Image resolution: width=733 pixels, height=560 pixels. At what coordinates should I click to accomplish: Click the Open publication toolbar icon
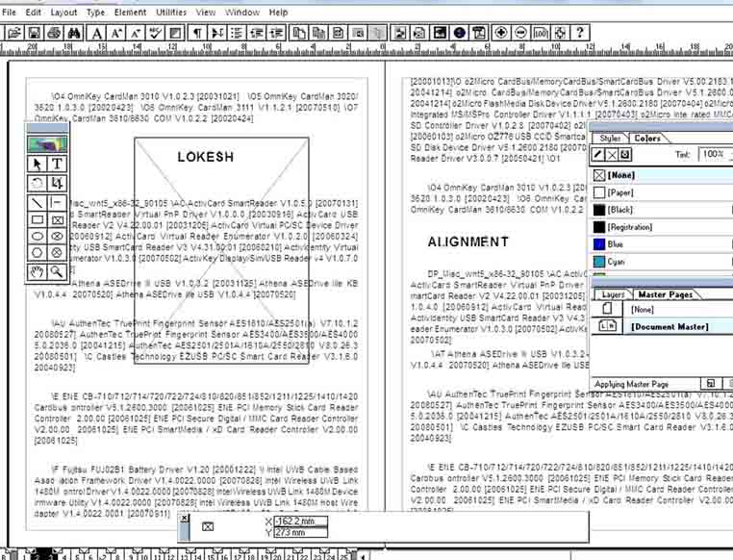pyautogui.click(x=14, y=33)
